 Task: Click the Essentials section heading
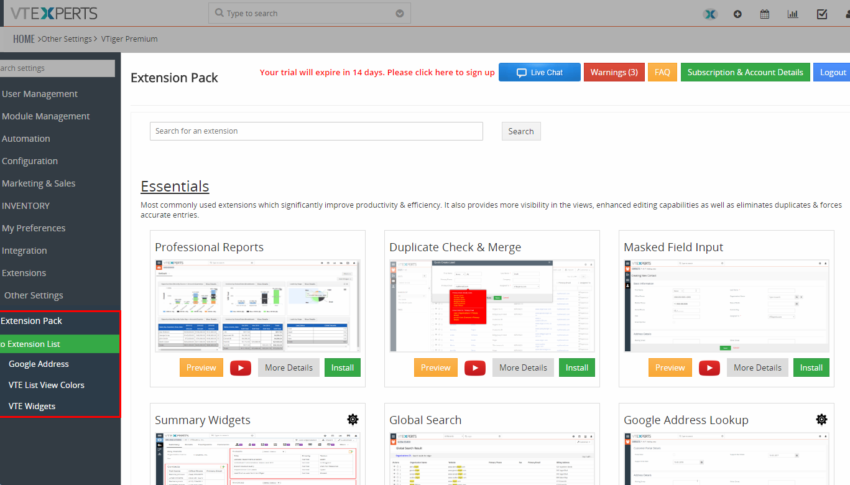(175, 186)
